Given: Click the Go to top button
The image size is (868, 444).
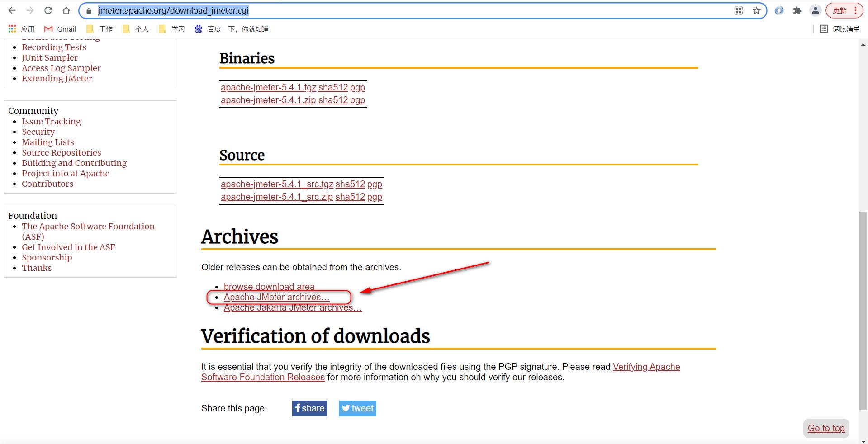Looking at the screenshot, I should (x=826, y=428).
